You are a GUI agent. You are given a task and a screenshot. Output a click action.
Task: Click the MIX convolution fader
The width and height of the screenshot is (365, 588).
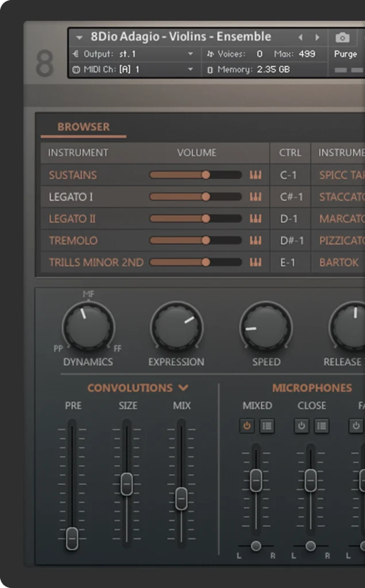pos(182,499)
